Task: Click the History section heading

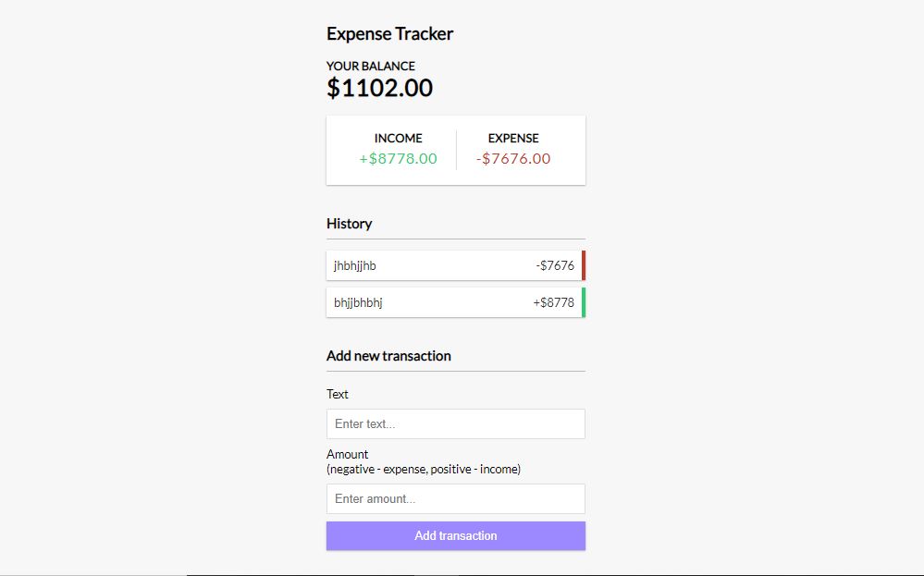Action: 349,224
